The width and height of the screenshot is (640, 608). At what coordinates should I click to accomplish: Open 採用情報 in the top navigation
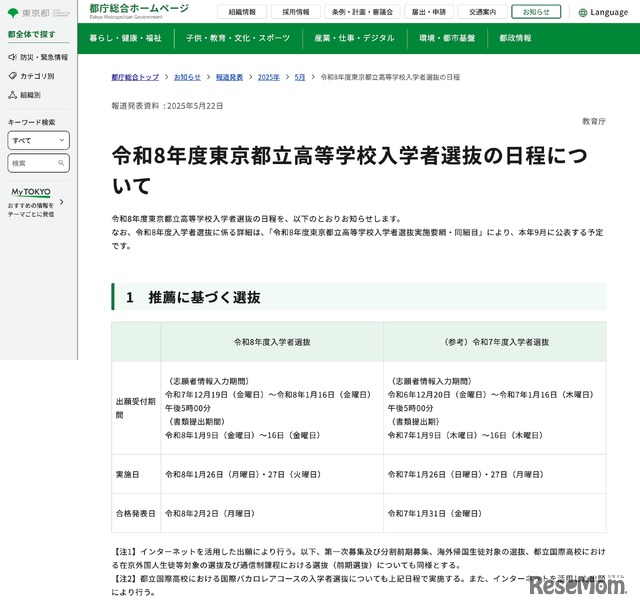[x=296, y=12]
